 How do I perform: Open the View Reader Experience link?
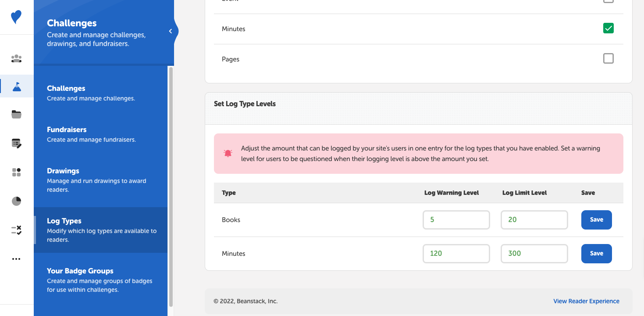click(586, 301)
